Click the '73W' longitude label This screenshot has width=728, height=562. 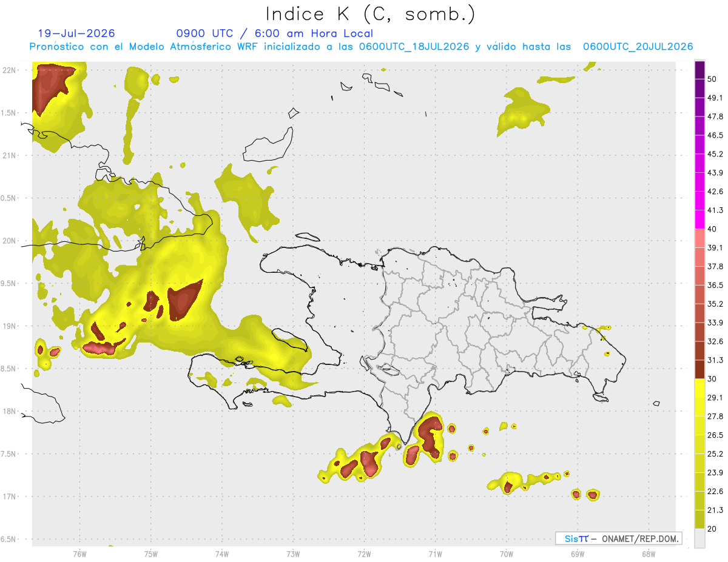tap(293, 554)
